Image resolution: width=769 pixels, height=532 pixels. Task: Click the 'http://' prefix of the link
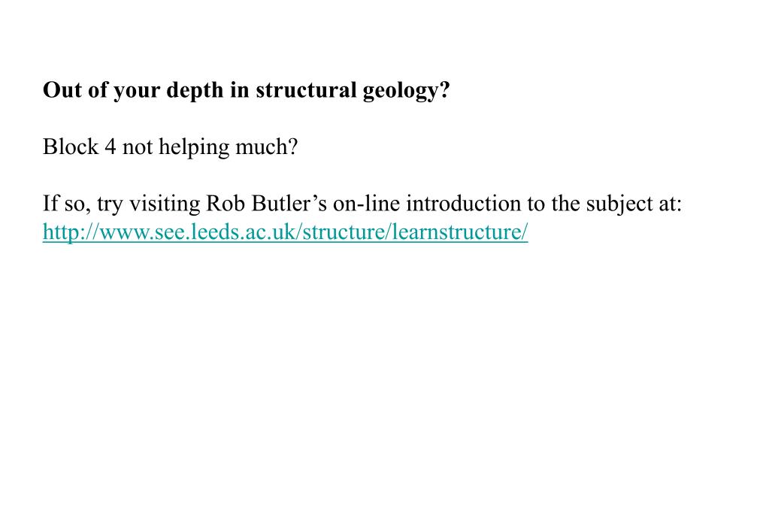coord(71,231)
